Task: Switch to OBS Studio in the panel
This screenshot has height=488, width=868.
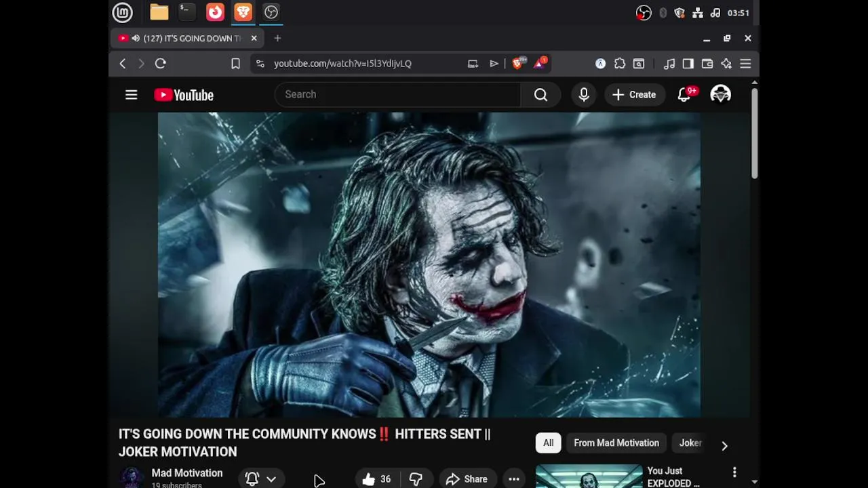Action: pyautogui.click(x=271, y=12)
